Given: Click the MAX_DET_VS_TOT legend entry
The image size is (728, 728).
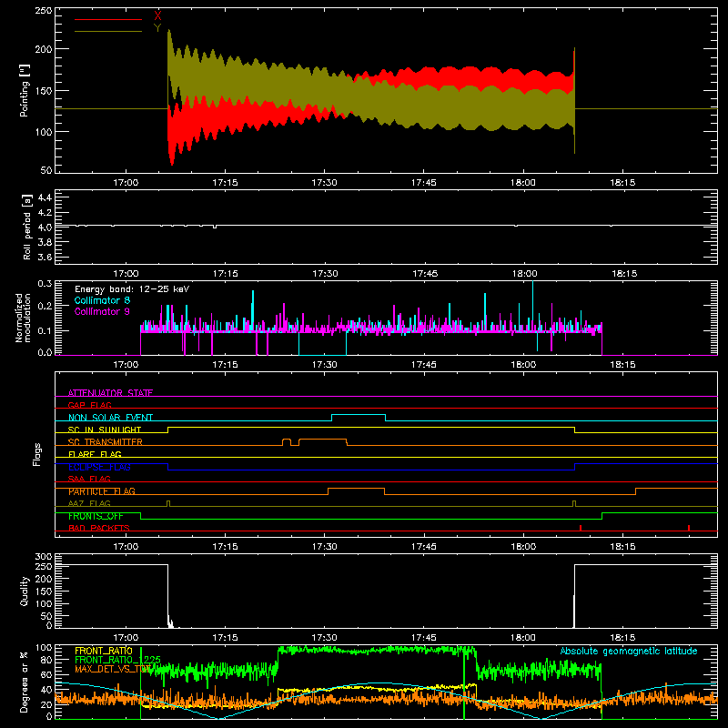Looking at the screenshot, I should pos(113,669).
